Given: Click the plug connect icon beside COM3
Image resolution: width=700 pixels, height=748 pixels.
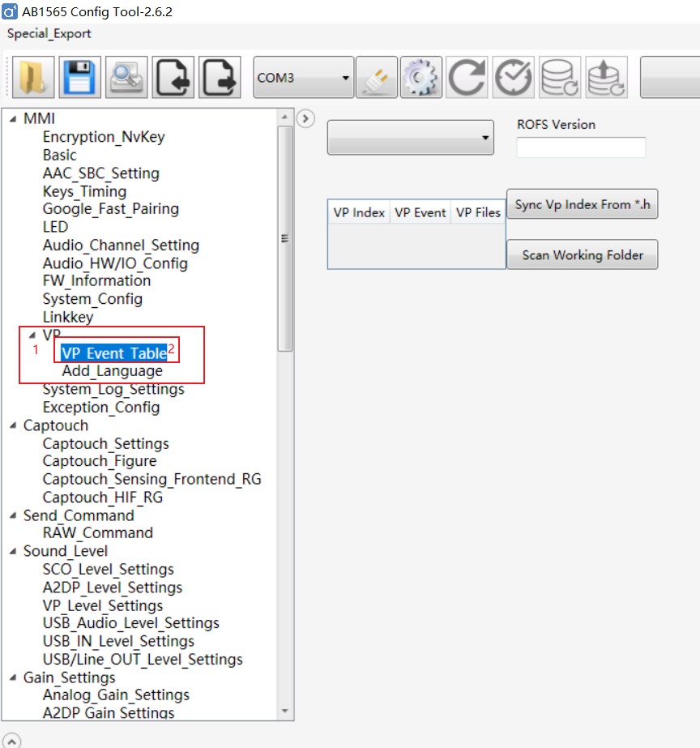Looking at the screenshot, I should 377,78.
